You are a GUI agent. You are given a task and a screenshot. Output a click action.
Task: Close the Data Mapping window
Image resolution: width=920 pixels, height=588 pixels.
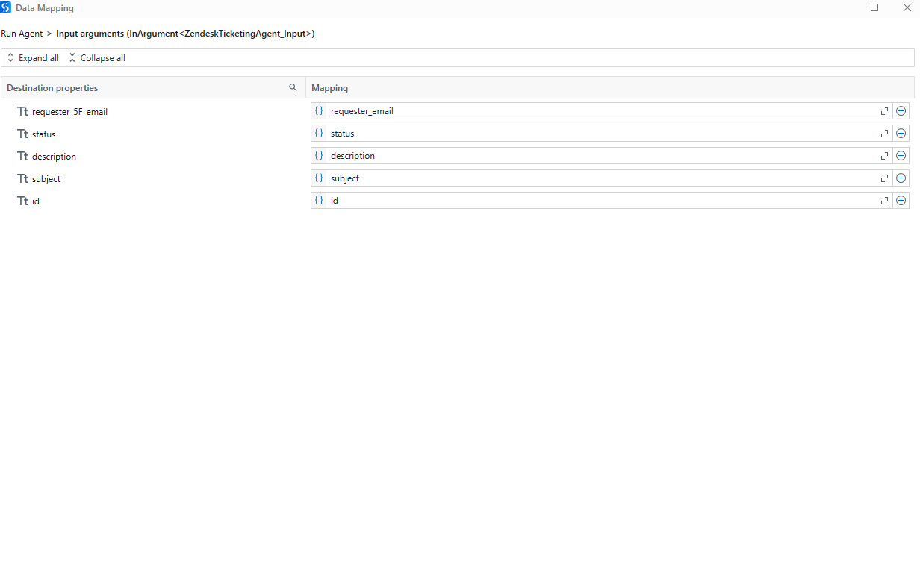[x=907, y=7]
